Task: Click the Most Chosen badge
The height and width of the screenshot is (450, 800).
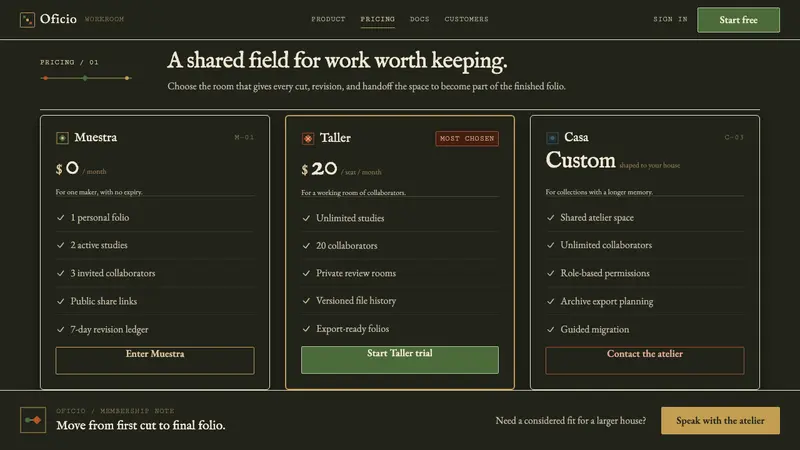Action: [x=467, y=139]
